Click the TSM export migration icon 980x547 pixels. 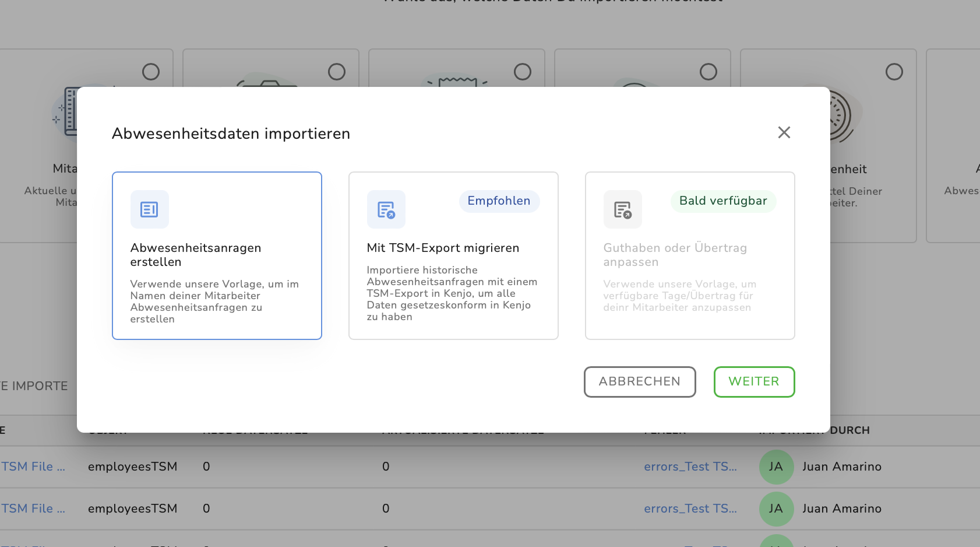click(x=386, y=209)
